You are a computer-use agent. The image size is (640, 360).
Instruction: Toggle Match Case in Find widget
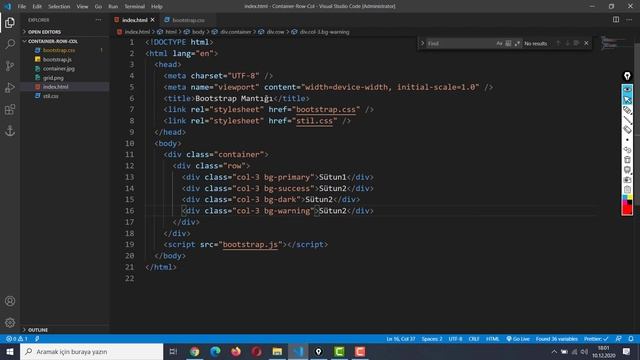pos(499,43)
